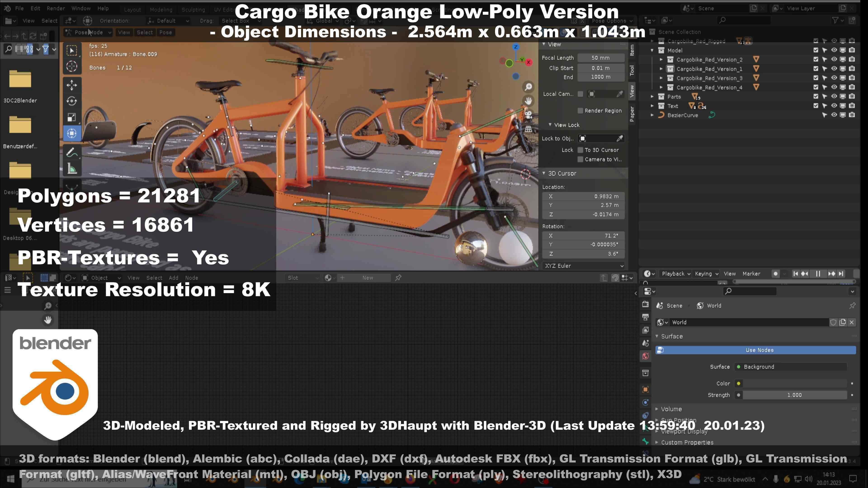Enable the Render Region checkbox
This screenshot has width=868, height=488.
(x=580, y=110)
